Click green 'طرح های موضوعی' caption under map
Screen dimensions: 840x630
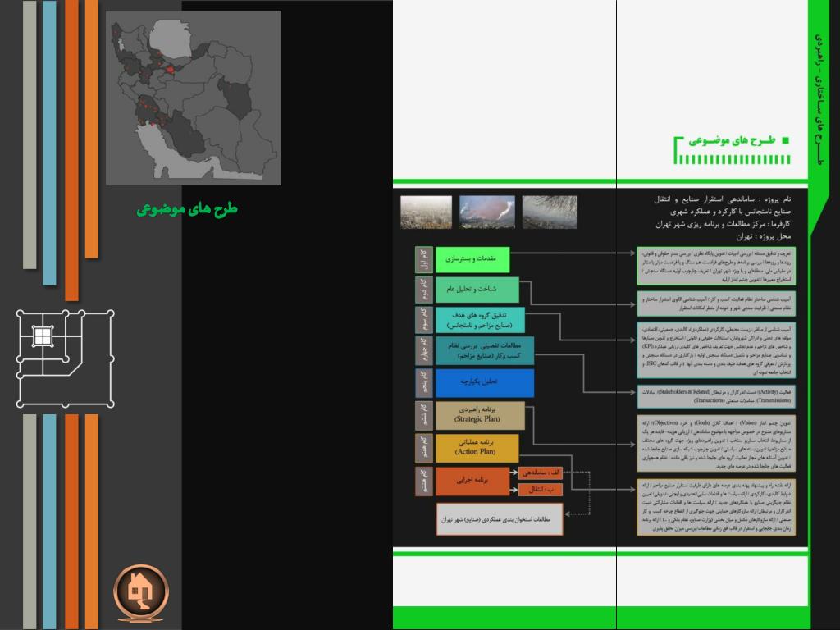pos(187,209)
